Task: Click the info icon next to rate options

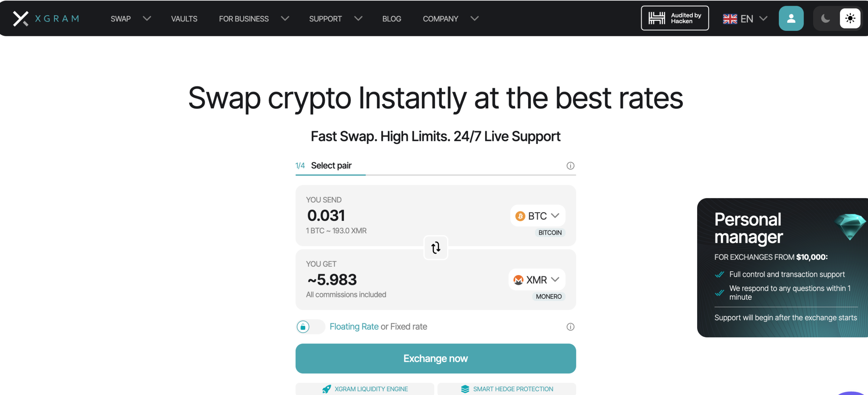Action: (570, 327)
